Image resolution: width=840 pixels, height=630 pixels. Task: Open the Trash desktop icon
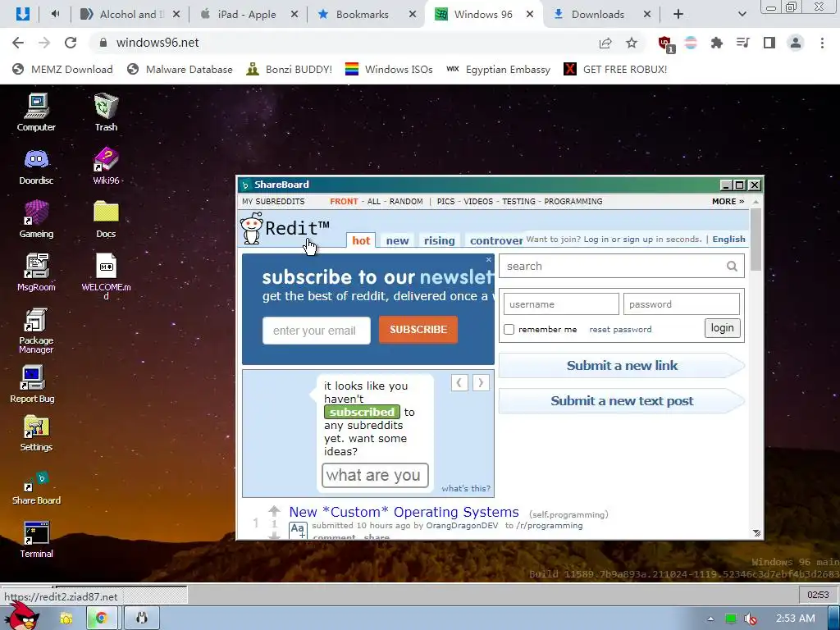(106, 112)
